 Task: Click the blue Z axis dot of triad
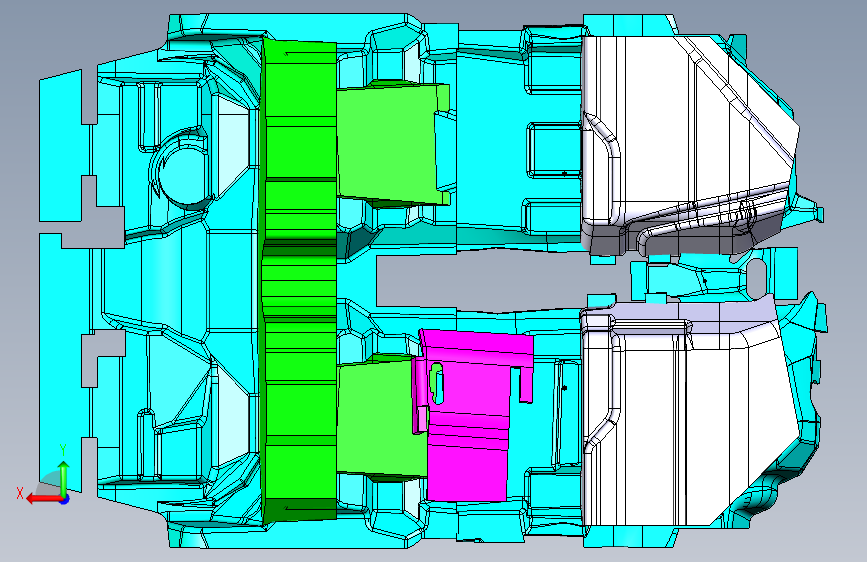[x=65, y=499]
